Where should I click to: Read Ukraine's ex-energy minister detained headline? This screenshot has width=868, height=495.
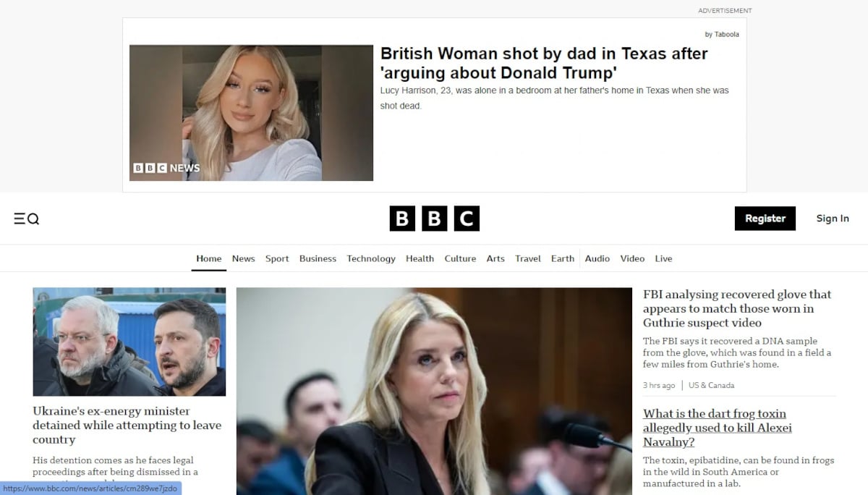tap(127, 426)
